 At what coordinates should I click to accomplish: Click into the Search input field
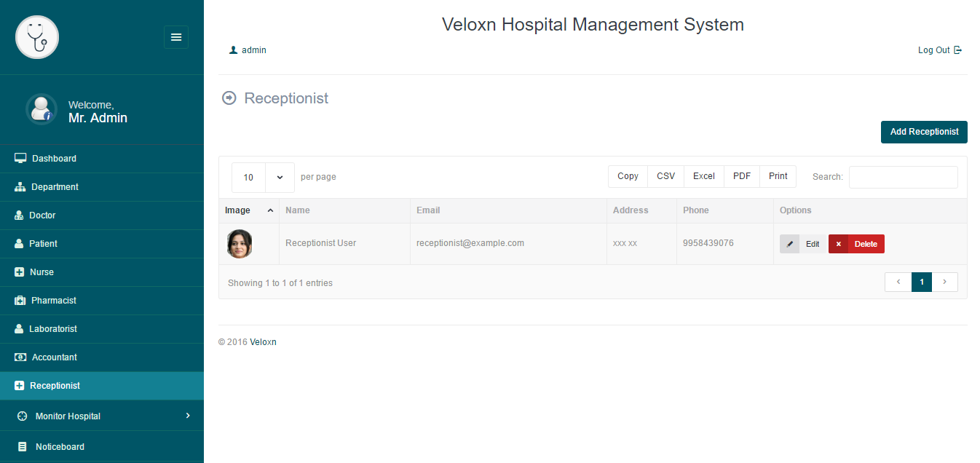[x=903, y=177]
